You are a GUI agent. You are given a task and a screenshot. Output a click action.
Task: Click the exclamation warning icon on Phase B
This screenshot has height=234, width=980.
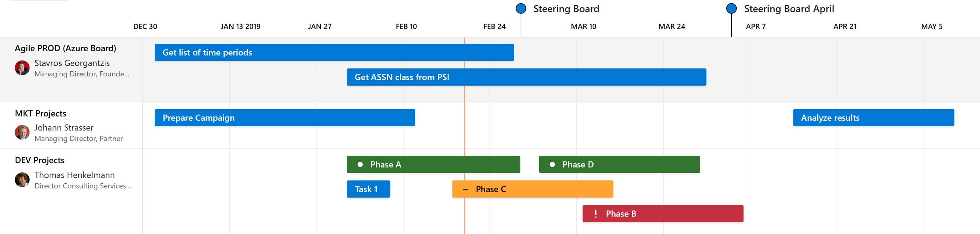pos(595,214)
